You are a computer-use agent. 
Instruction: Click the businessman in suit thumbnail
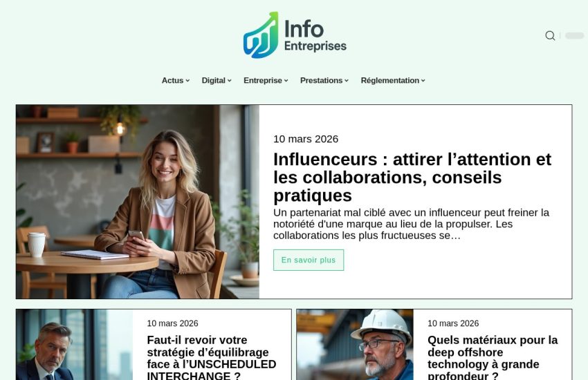74,345
